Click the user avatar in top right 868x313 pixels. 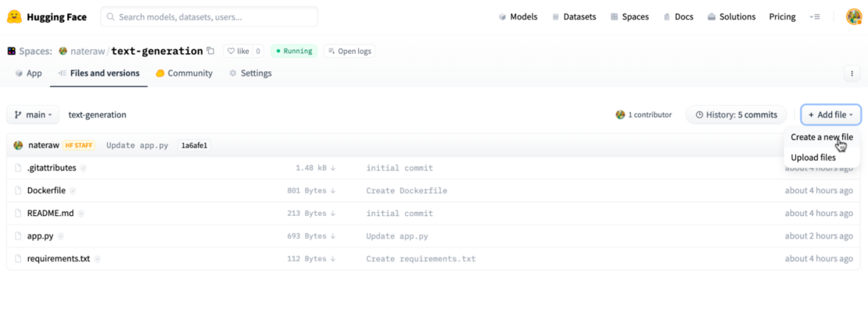click(853, 16)
